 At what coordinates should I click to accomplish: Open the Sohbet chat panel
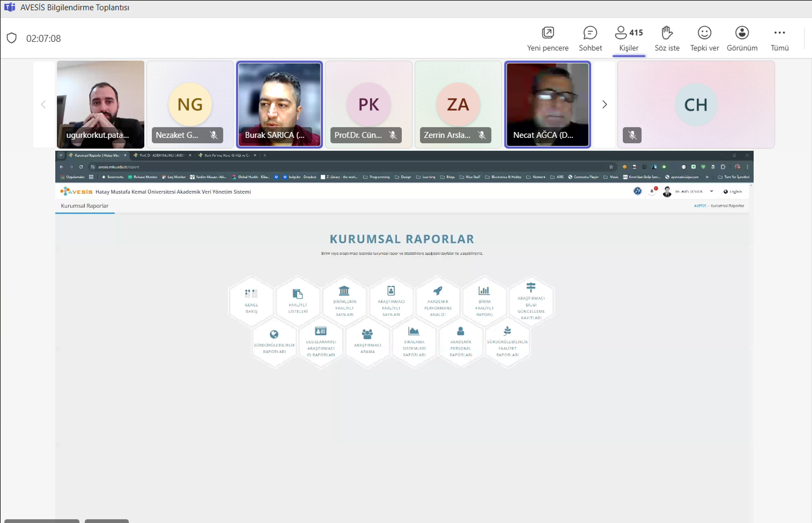pyautogui.click(x=590, y=38)
